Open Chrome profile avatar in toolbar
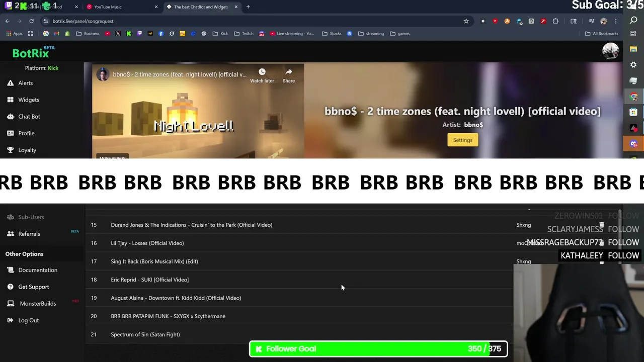Viewport: 644px width, 362px height. [x=604, y=21]
